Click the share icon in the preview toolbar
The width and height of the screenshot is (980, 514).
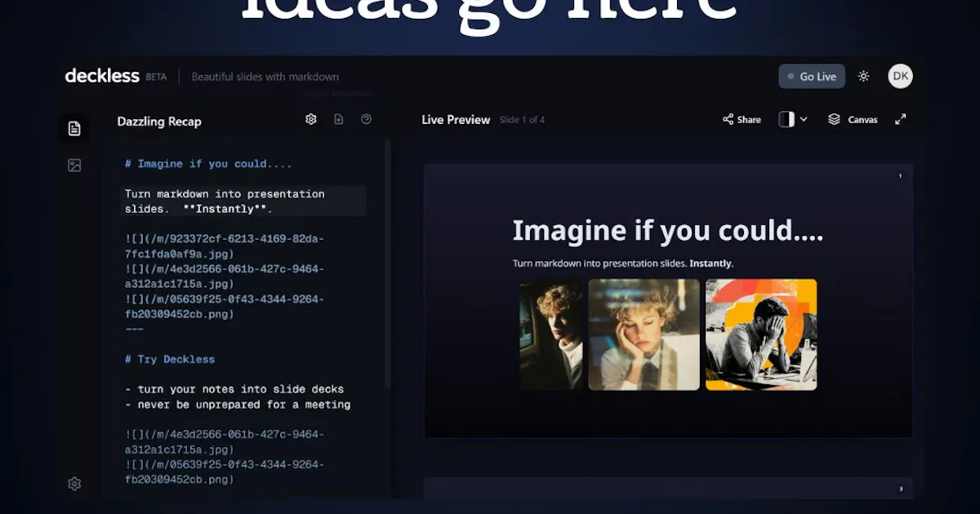tap(728, 119)
